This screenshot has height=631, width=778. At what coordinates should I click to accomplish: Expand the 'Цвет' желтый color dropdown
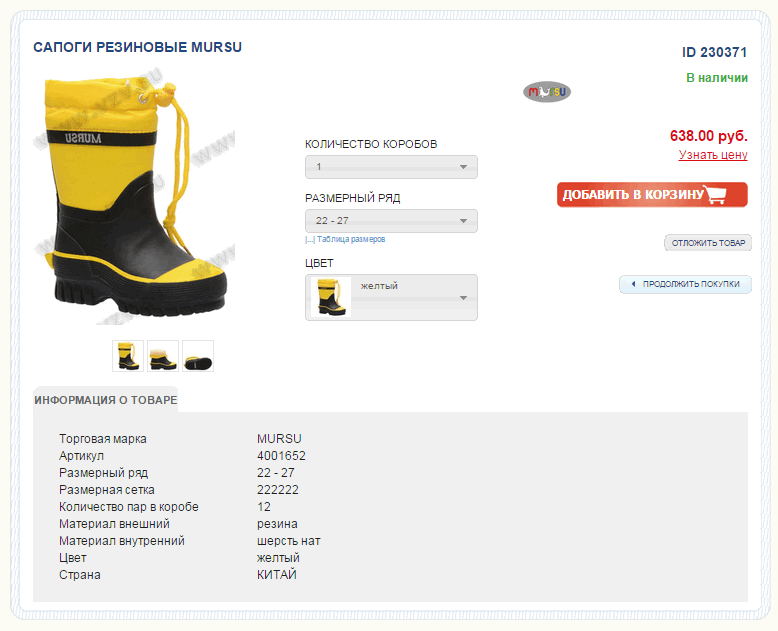tap(391, 297)
